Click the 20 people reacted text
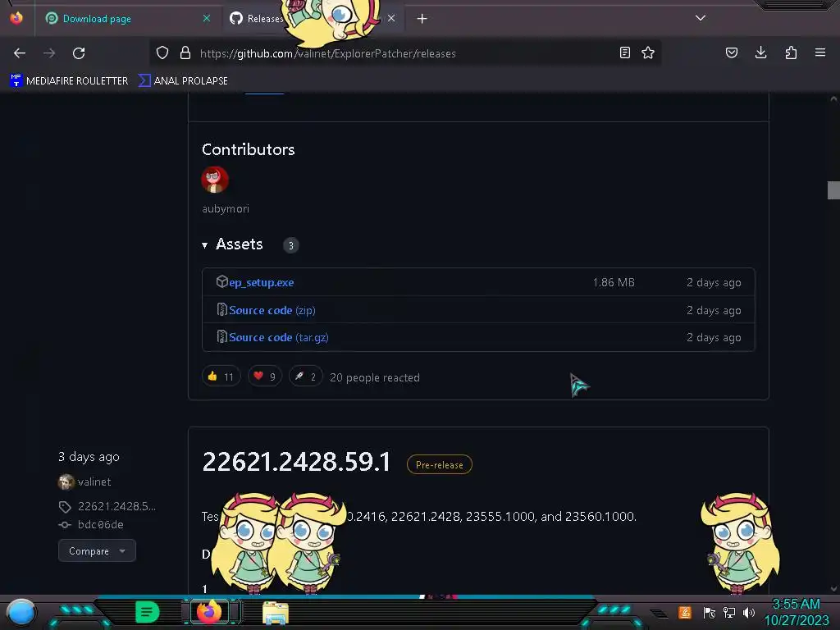The image size is (840, 630). pyautogui.click(x=374, y=377)
